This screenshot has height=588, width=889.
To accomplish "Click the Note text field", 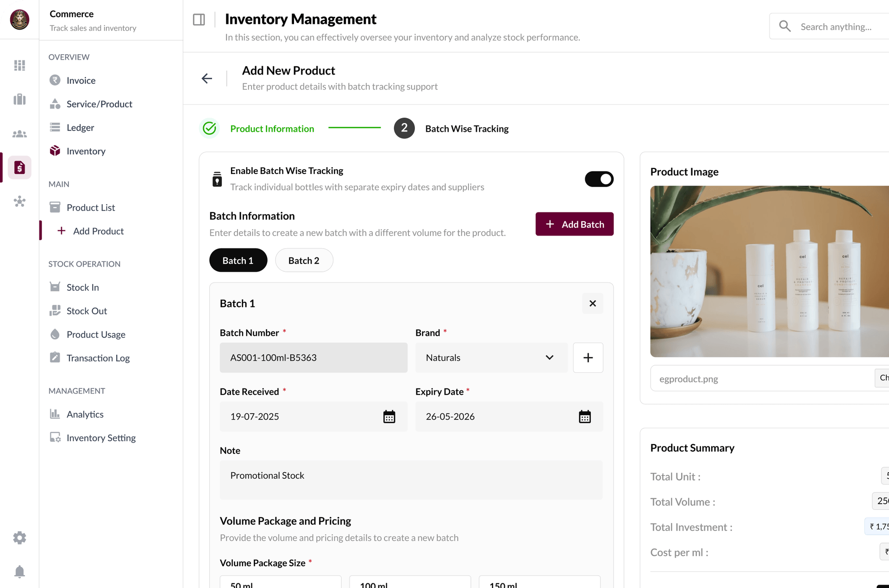I will point(411,480).
